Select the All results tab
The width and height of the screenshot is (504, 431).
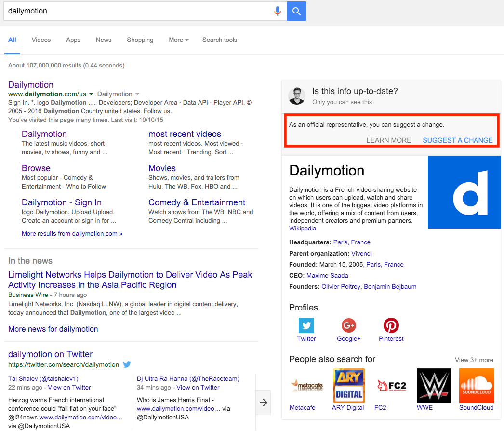[x=12, y=40]
